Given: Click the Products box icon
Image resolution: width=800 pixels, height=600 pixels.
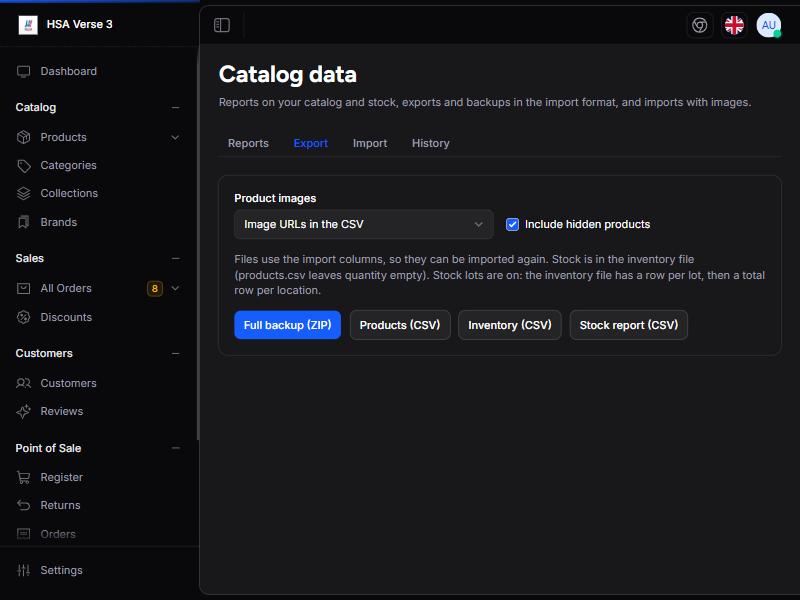Looking at the screenshot, I should pyautogui.click(x=23, y=137).
